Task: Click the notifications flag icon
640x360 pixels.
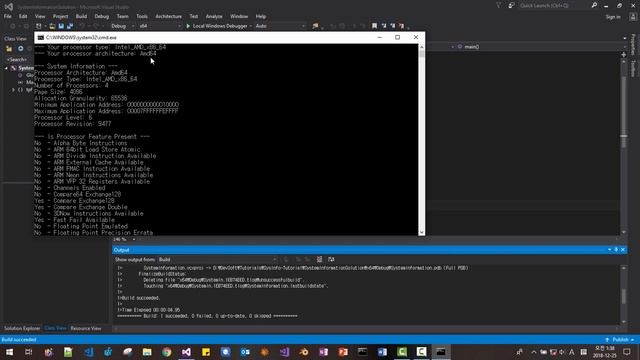Action: point(499,6)
